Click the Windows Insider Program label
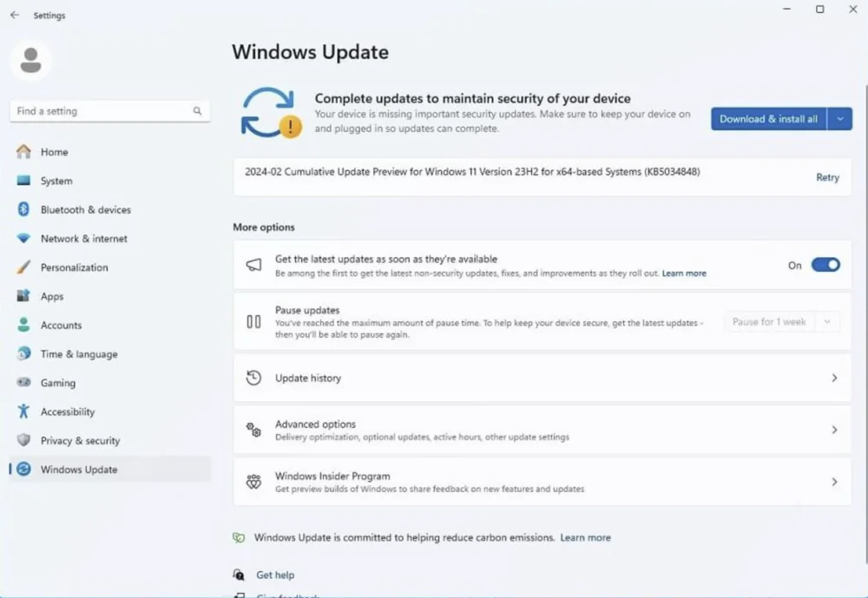This screenshot has width=868, height=598. click(332, 476)
